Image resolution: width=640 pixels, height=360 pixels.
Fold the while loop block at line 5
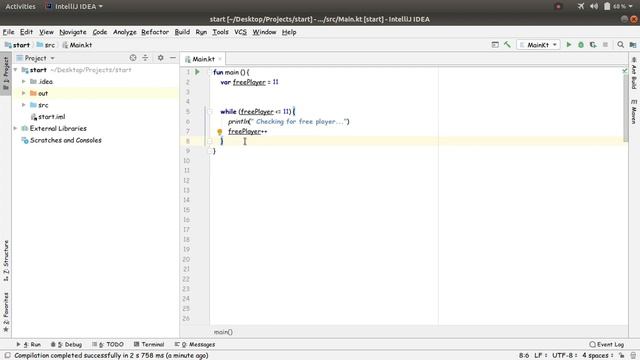pyautogui.click(x=210, y=111)
